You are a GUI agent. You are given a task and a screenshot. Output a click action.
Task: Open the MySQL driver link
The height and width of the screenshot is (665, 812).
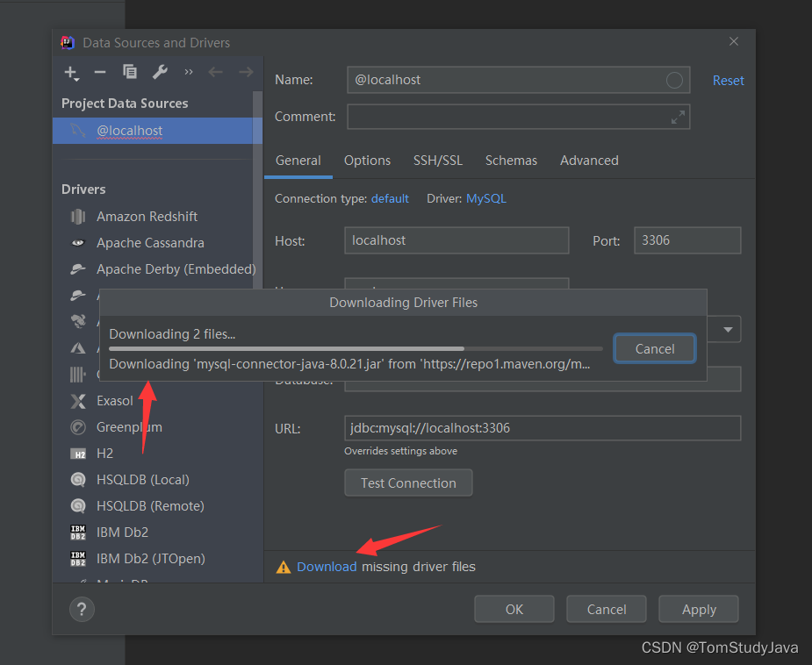pyautogui.click(x=485, y=199)
